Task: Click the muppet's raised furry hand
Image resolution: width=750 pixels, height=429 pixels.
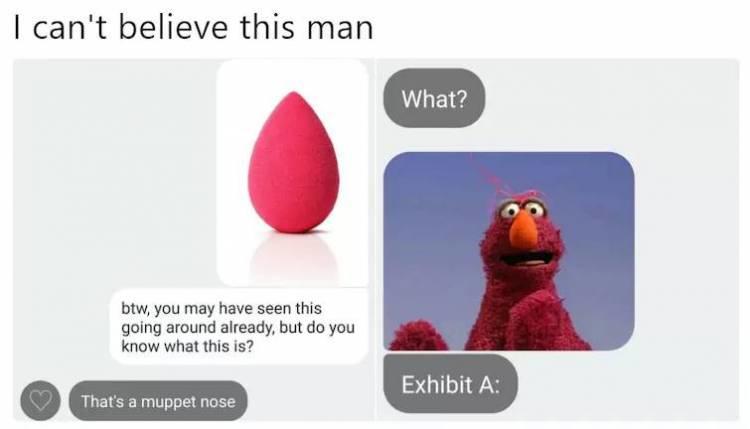Action: pos(417,336)
